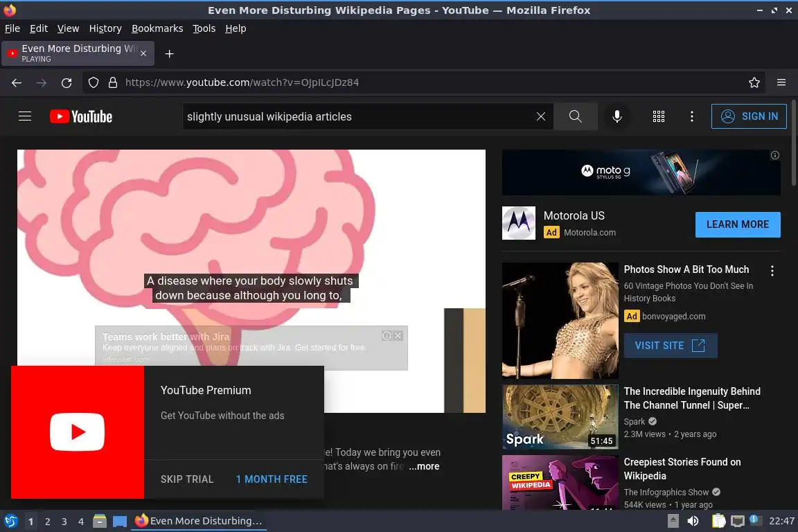Bookmark this page with the star icon

pos(754,82)
